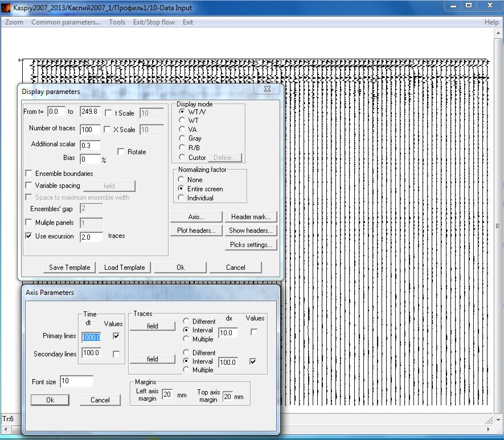Click the Show headers... button

[251, 231]
